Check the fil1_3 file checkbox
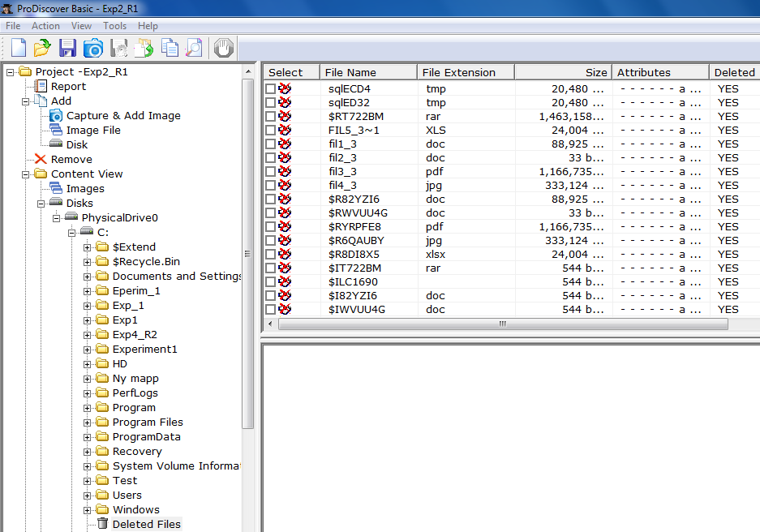Viewport: 760px width, 532px height. [270, 144]
